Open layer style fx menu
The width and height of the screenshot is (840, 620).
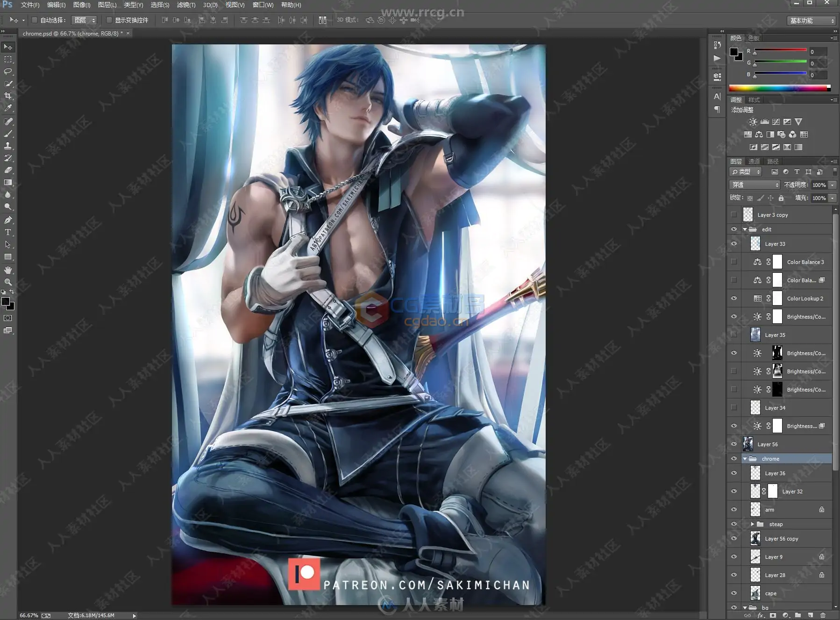tap(761, 615)
